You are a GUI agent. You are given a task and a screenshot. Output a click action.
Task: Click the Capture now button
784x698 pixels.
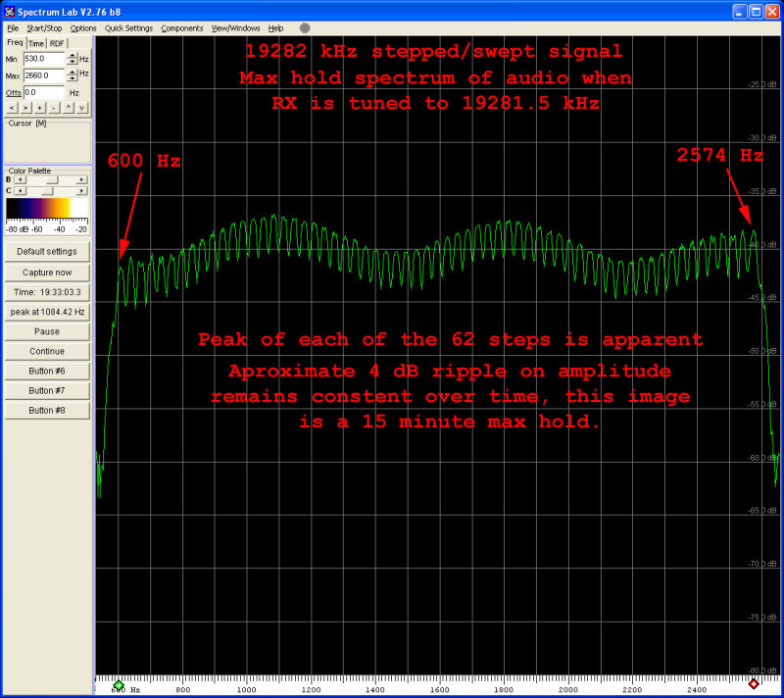47,273
